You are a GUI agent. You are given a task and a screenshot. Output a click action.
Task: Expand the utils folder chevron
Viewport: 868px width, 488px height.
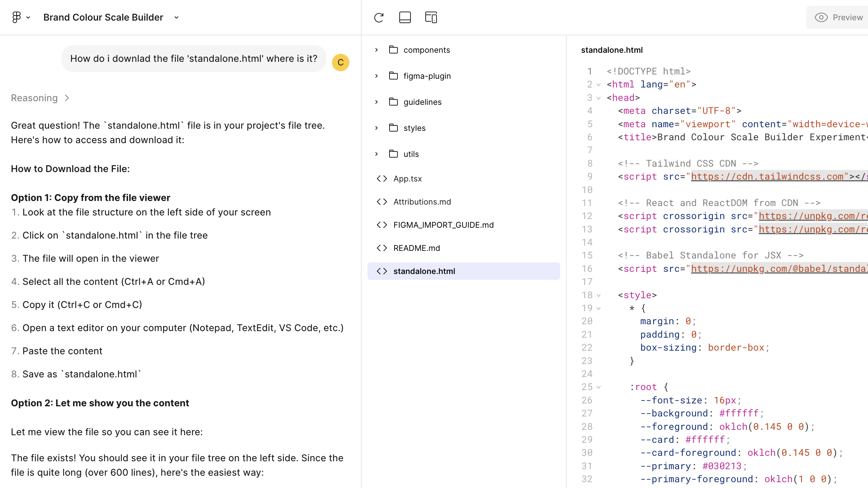click(x=376, y=154)
